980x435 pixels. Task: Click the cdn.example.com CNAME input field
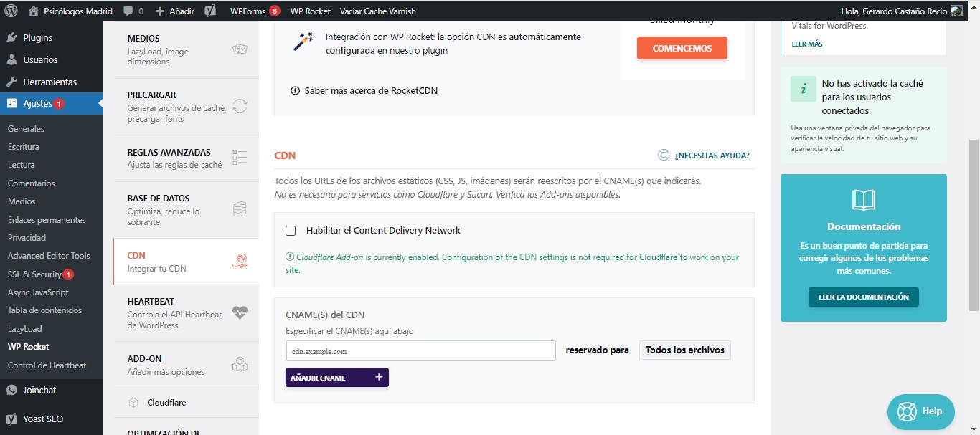[x=420, y=350]
